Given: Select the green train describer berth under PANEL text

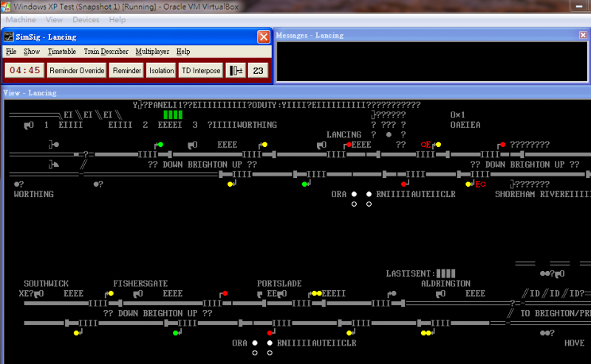Looking at the screenshot, I should (x=173, y=114).
